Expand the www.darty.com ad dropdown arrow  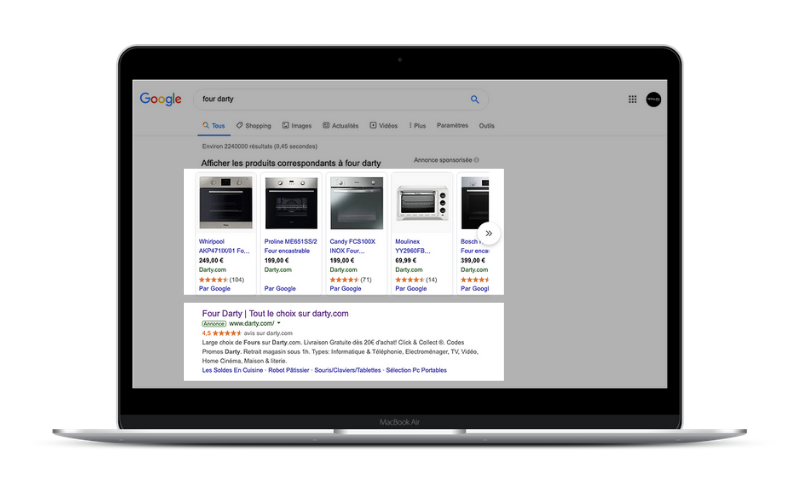[279, 324]
